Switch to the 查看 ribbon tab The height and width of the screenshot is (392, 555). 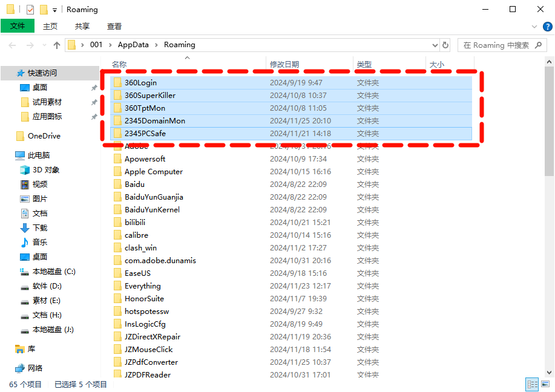click(114, 27)
